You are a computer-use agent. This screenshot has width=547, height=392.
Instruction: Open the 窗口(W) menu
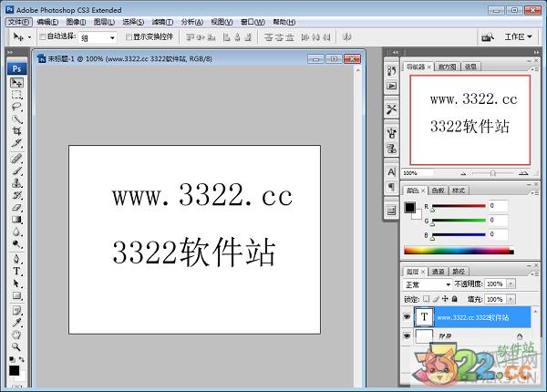(253, 22)
